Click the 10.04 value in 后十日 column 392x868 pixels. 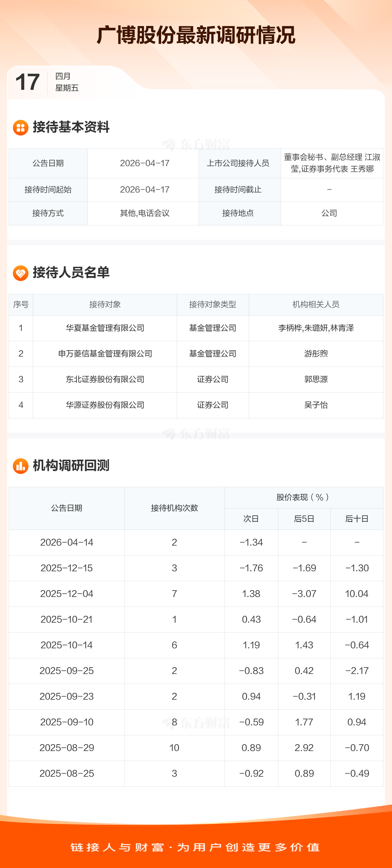(x=356, y=594)
